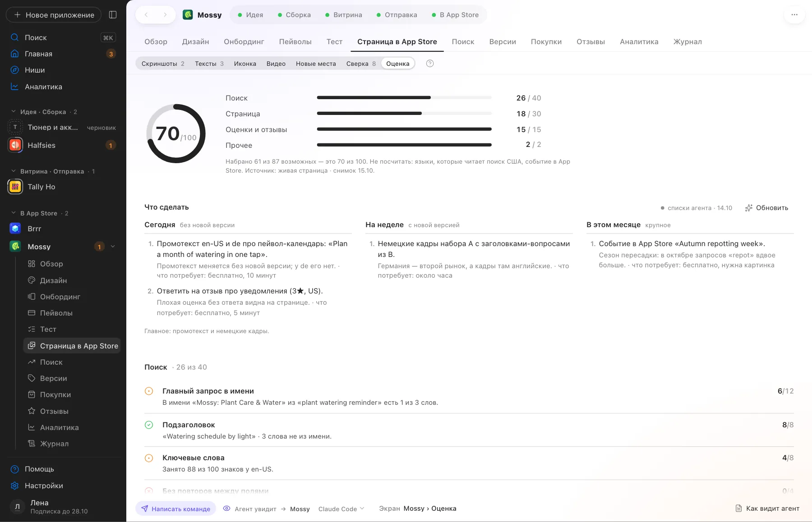Collapse the Витрина · Отправка group
The width and height of the screenshot is (812, 522).
coord(14,171)
